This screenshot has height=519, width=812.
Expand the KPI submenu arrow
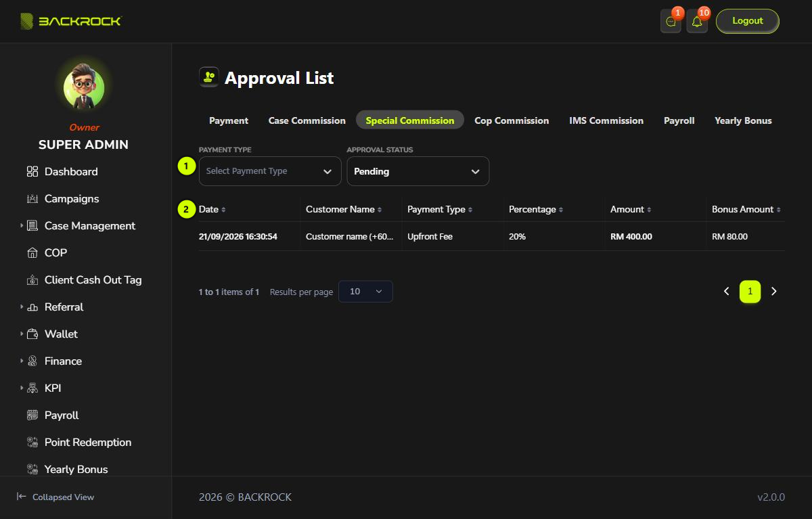tap(22, 388)
